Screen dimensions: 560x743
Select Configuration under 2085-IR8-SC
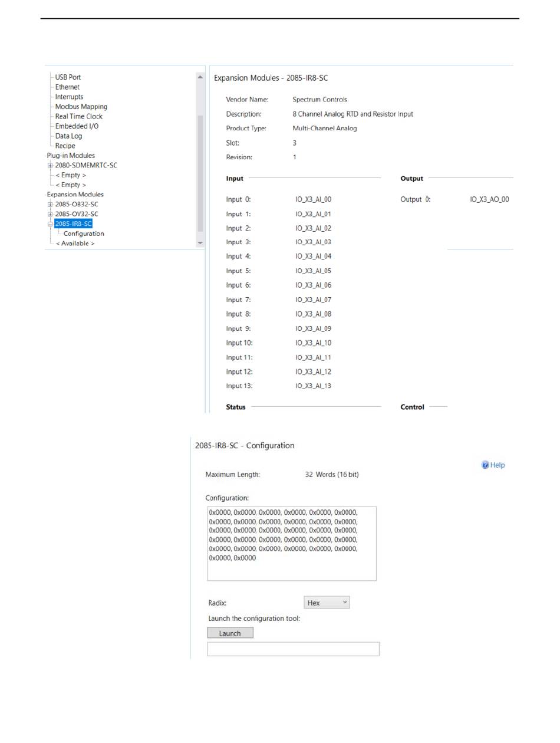click(x=83, y=234)
